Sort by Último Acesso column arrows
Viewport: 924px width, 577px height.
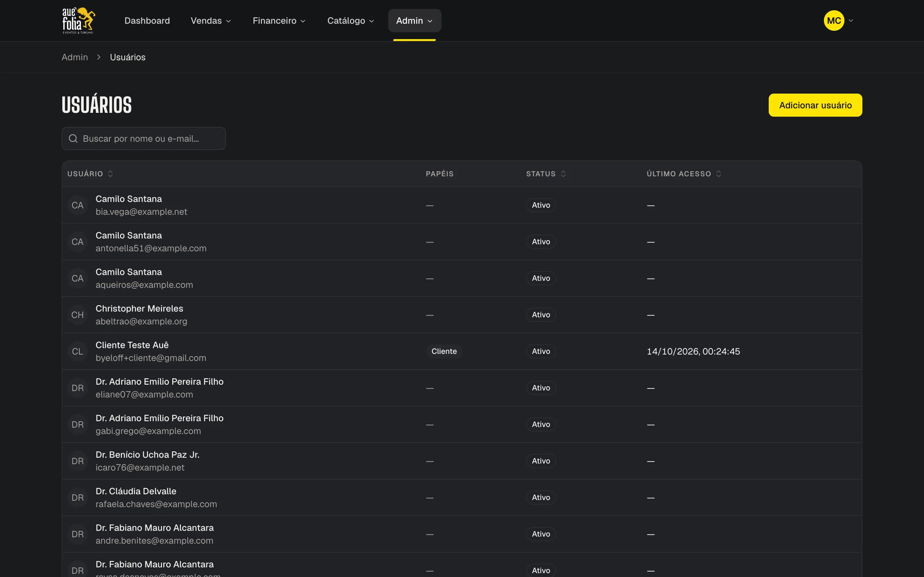(x=719, y=174)
